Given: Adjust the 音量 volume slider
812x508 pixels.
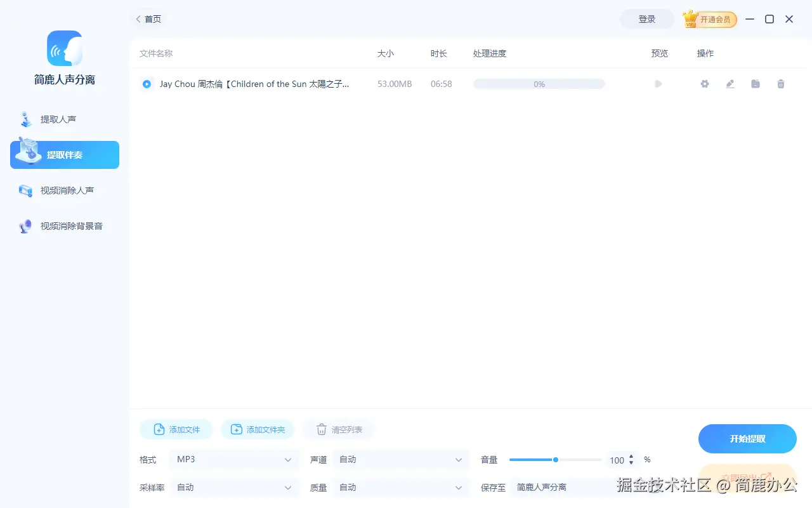Looking at the screenshot, I should [555, 459].
